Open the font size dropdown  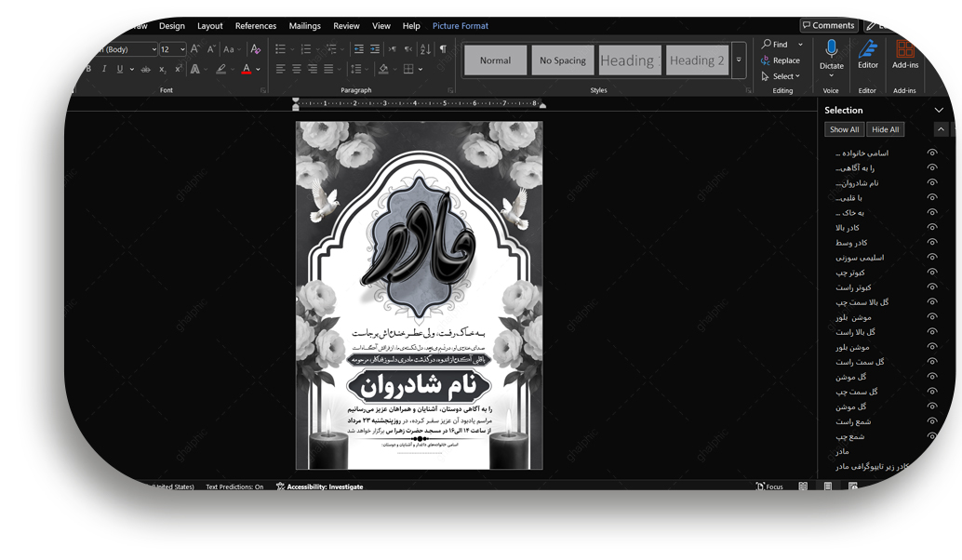[181, 49]
